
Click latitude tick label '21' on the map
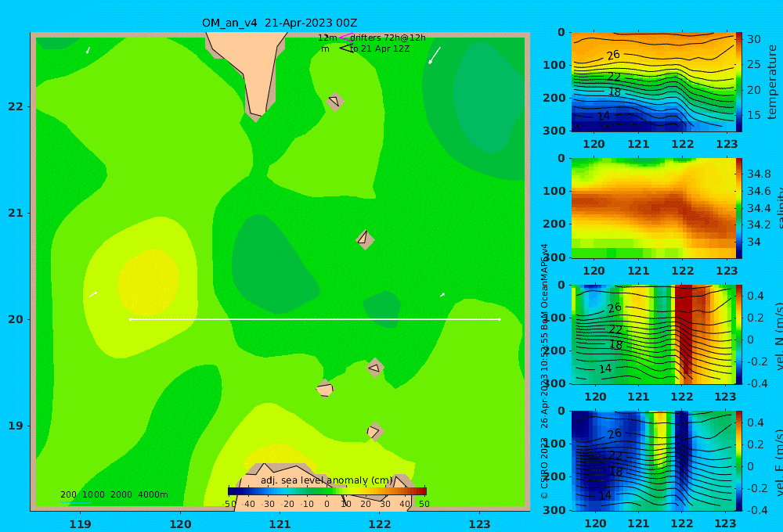pos(16,213)
